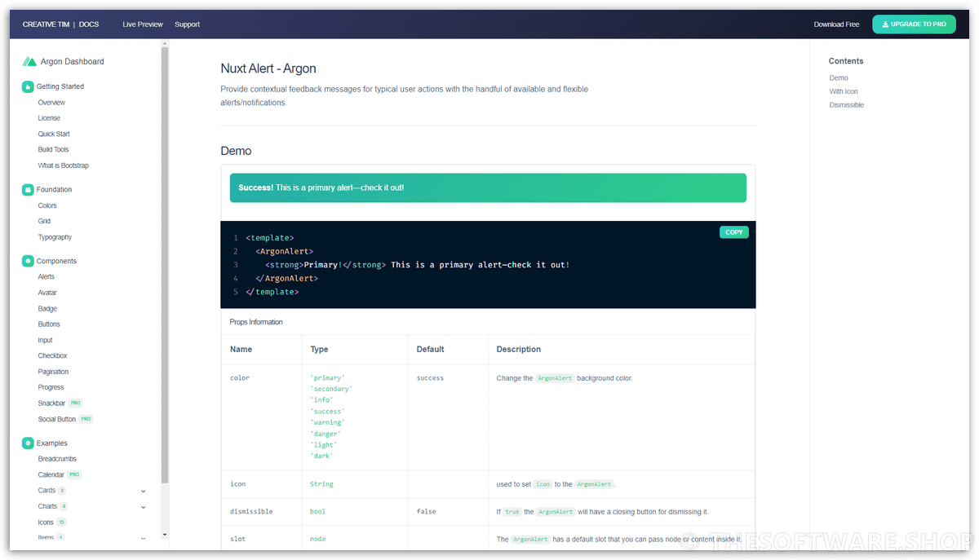Click the count badge next to Icons
Image resolution: width=979 pixels, height=560 pixels.
[61, 523]
